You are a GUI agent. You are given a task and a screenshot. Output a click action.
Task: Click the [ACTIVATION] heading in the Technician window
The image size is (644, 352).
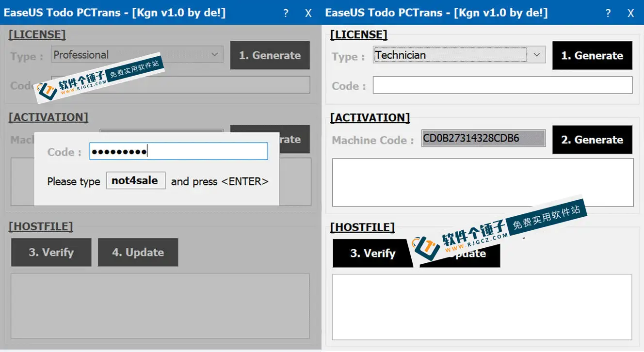tap(370, 118)
